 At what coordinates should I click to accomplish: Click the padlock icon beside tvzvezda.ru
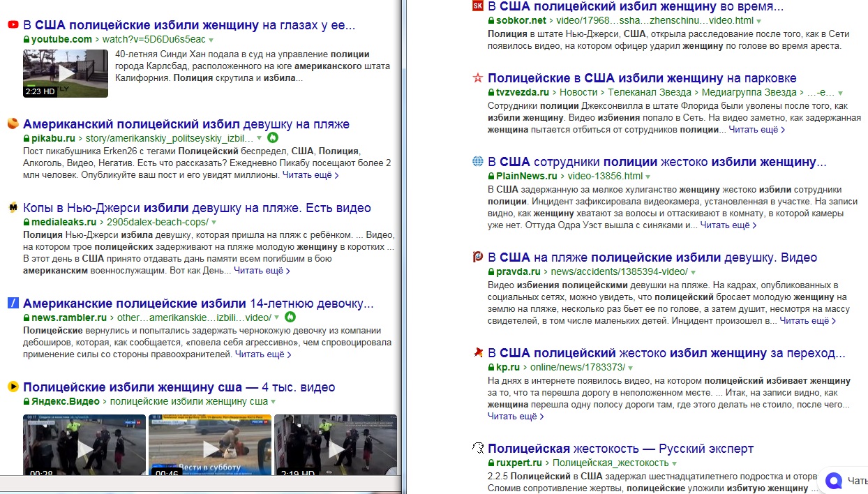(491, 92)
